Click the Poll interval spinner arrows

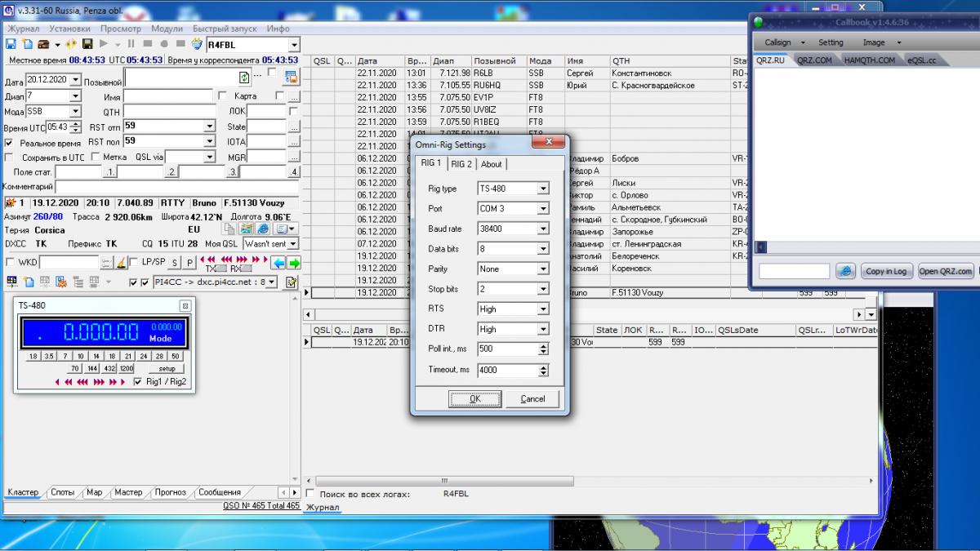(543, 349)
